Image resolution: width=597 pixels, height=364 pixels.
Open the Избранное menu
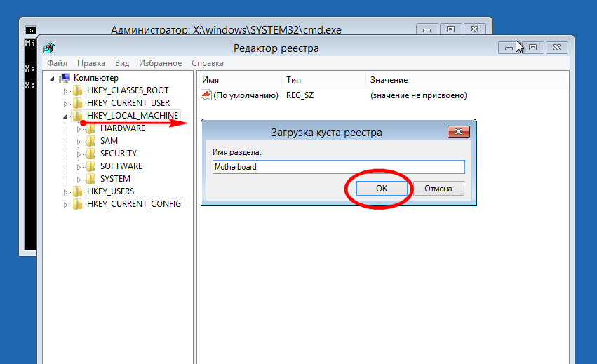pos(160,63)
